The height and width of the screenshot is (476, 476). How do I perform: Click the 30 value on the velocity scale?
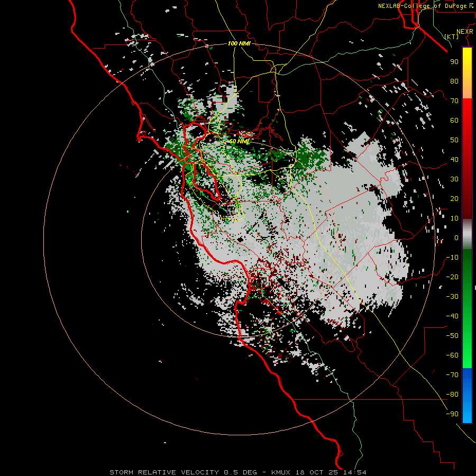pyautogui.click(x=454, y=179)
